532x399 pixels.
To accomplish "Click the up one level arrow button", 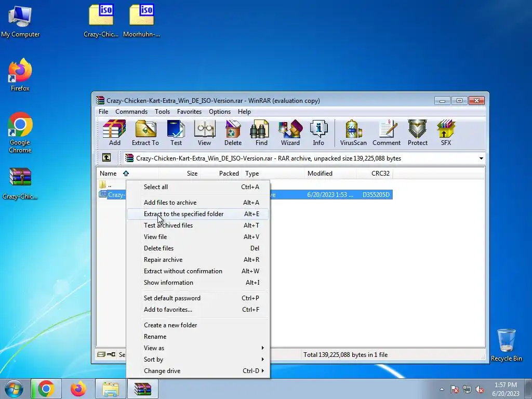I will (107, 158).
